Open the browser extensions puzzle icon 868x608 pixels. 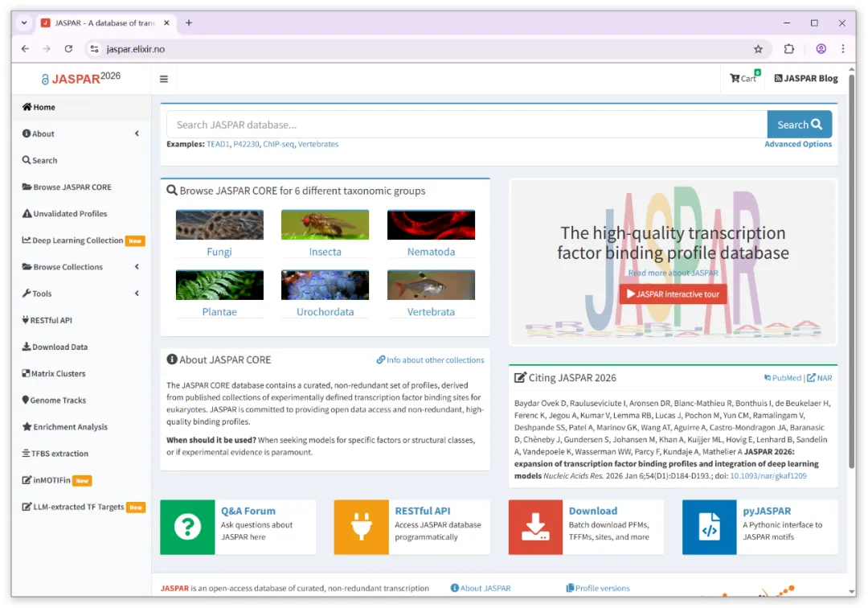(789, 49)
